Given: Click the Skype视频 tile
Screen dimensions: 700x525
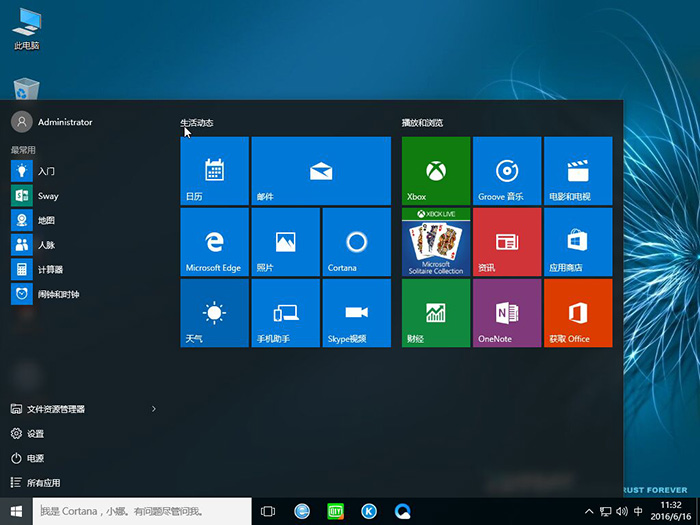Looking at the screenshot, I should click(356, 313).
